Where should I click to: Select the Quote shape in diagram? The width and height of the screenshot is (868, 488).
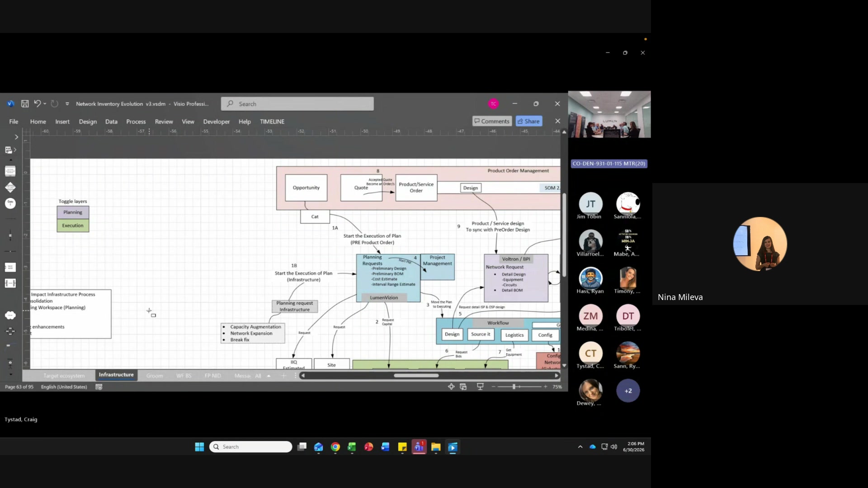361,188
